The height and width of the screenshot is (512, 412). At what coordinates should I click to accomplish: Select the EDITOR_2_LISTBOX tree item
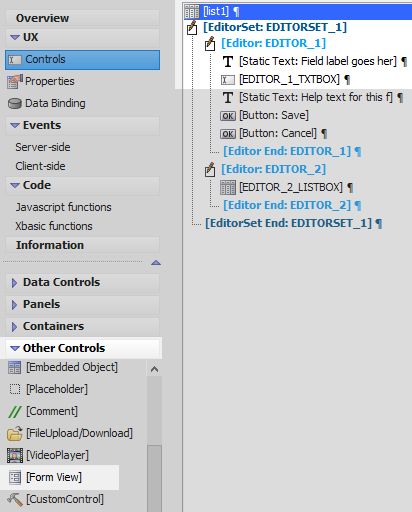click(x=291, y=187)
